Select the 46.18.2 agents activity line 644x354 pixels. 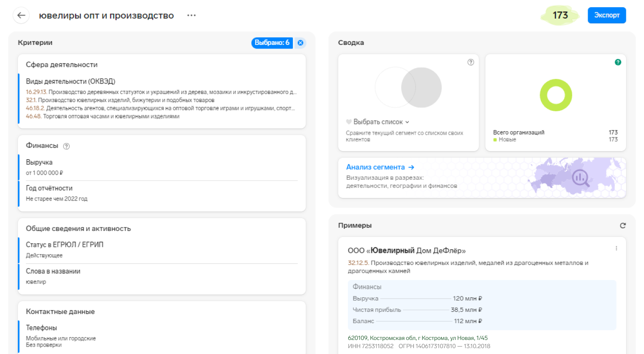pyautogui.click(x=161, y=108)
